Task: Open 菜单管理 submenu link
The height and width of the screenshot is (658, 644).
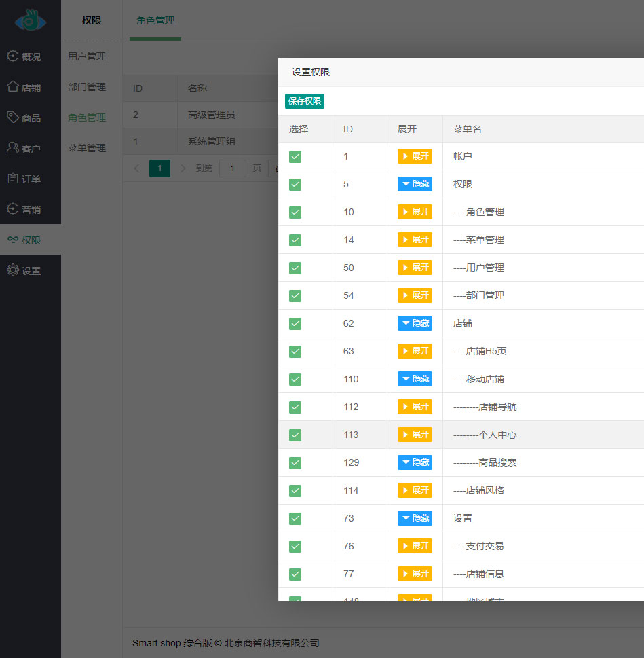Action: tap(87, 148)
